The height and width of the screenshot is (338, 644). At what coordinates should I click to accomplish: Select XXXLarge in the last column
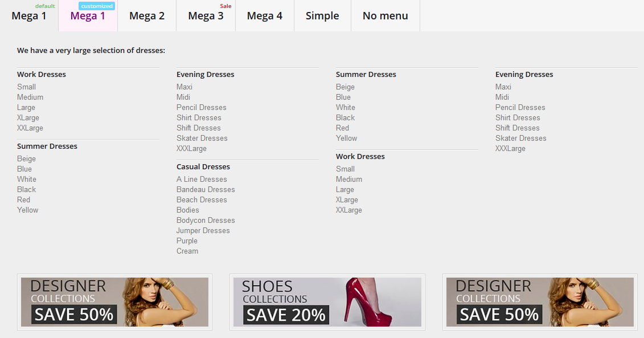tap(510, 148)
